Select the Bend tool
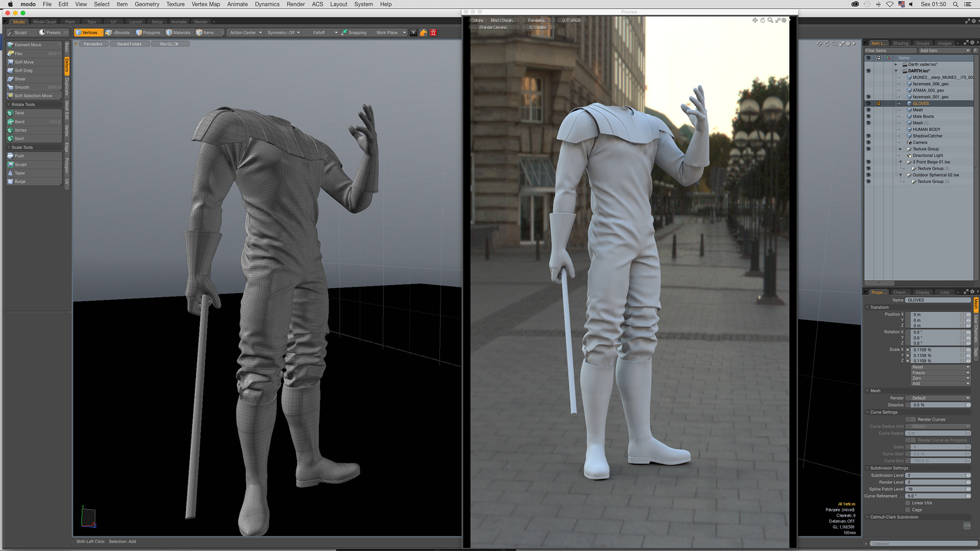This screenshot has width=980, height=551. [x=34, y=122]
